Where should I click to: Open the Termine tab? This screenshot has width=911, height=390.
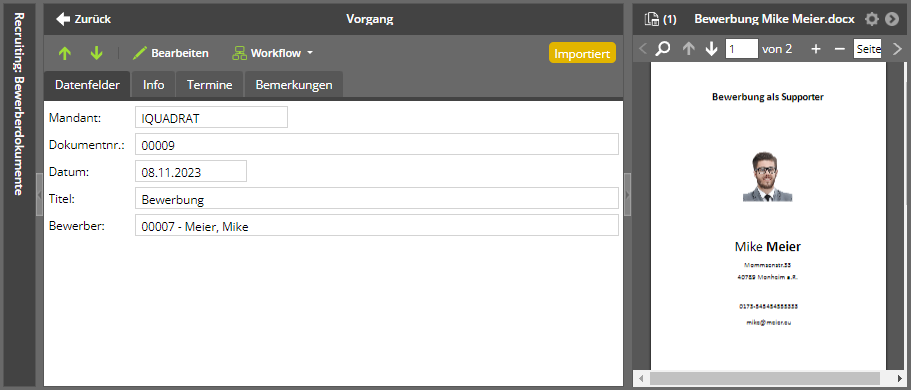point(210,85)
